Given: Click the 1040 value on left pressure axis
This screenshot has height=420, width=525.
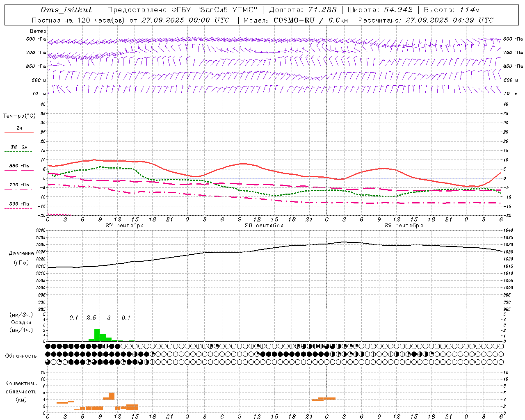Looking at the screenshot, I should (x=41, y=231).
